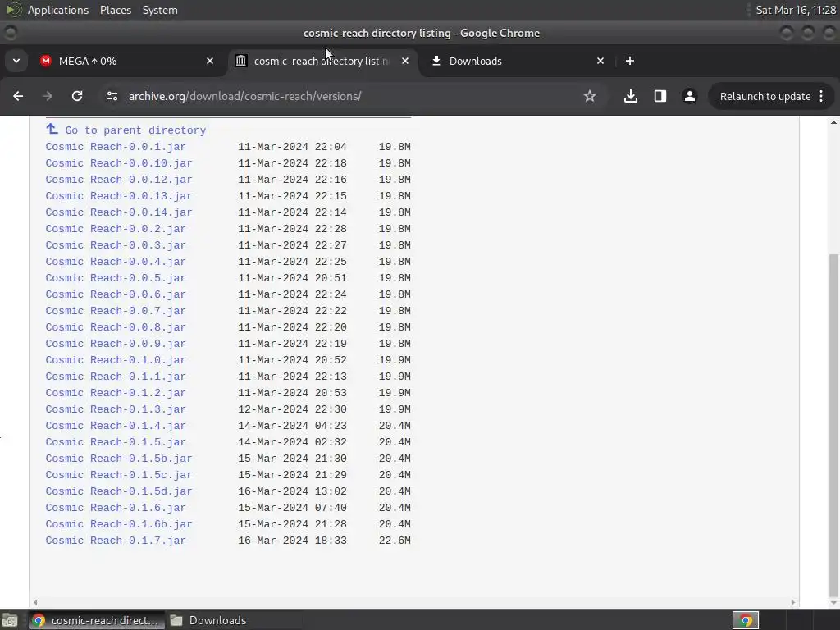Click the up-arrow parent directory icon

pyautogui.click(x=52, y=129)
